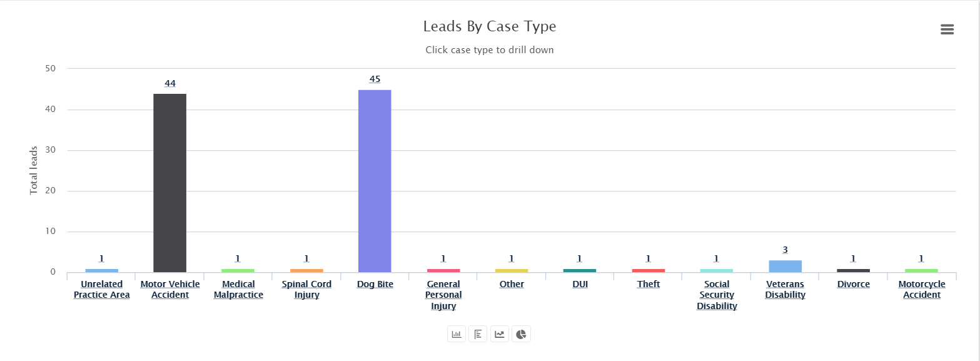Open Social Security Disability link
This screenshot has height=361, width=980.
tap(717, 295)
